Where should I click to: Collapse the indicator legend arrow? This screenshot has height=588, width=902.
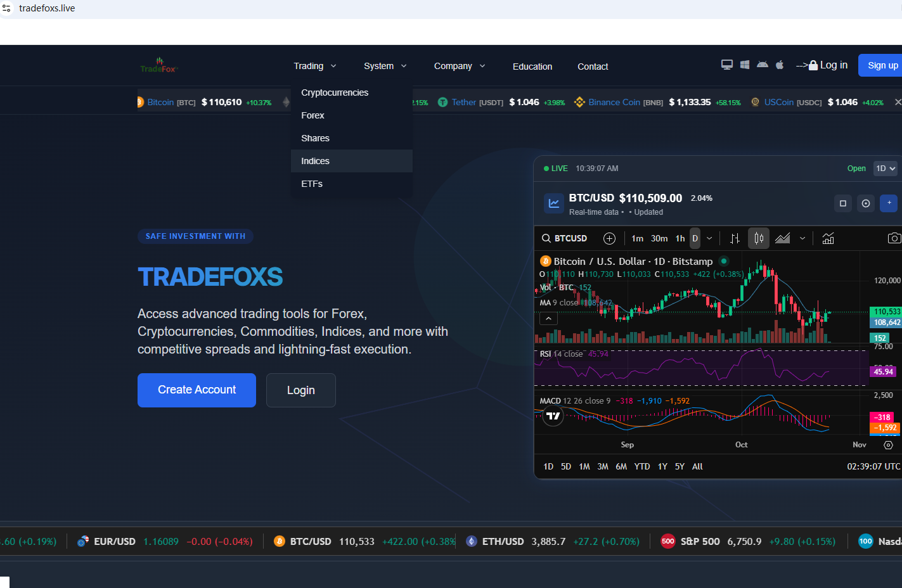click(548, 319)
